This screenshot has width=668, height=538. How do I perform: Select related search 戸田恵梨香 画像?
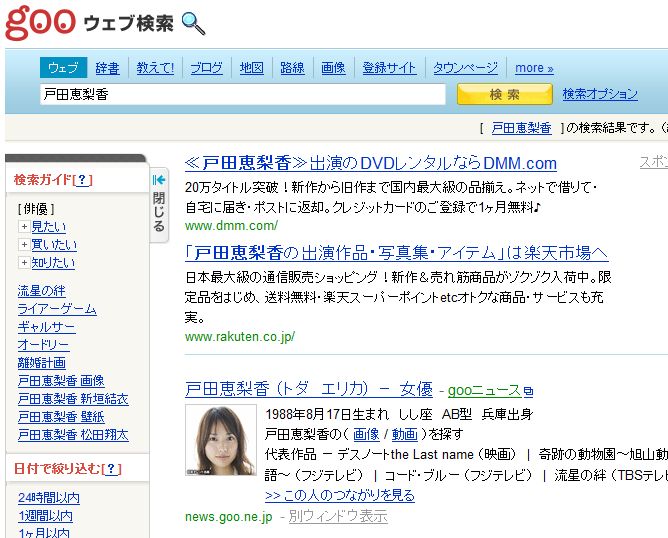click(61, 380)
